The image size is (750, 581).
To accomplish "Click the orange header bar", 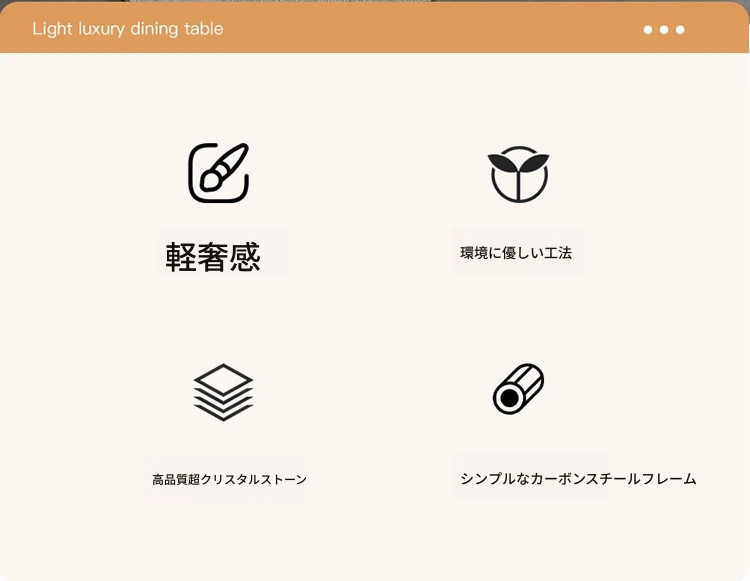I will pyautogui.click(x=375, y=27).
